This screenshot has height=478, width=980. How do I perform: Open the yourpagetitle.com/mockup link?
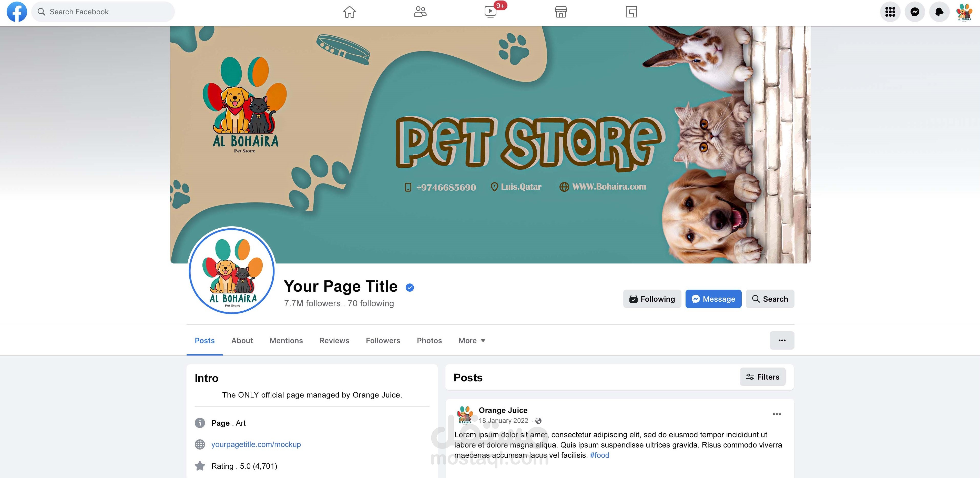(x=256, y=444)
